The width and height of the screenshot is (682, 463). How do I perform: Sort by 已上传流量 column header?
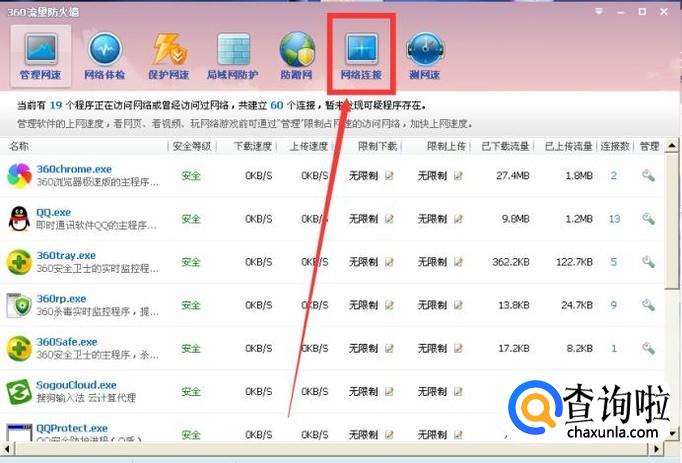(x=568, y=146)
